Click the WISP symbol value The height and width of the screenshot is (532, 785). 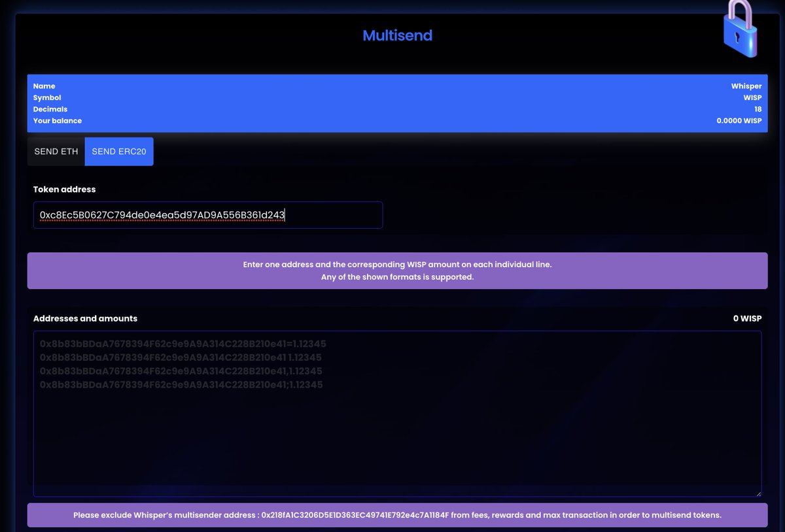click(x=752, y=97)
